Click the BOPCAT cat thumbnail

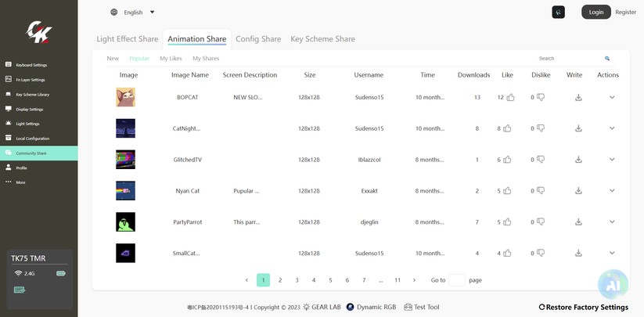tap(125, 97)
